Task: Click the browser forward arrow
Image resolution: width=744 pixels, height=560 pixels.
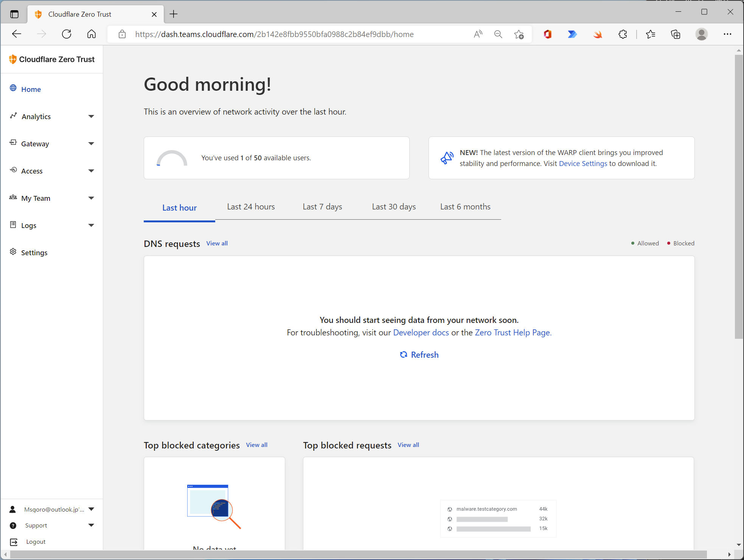Action: pos(42,34)
